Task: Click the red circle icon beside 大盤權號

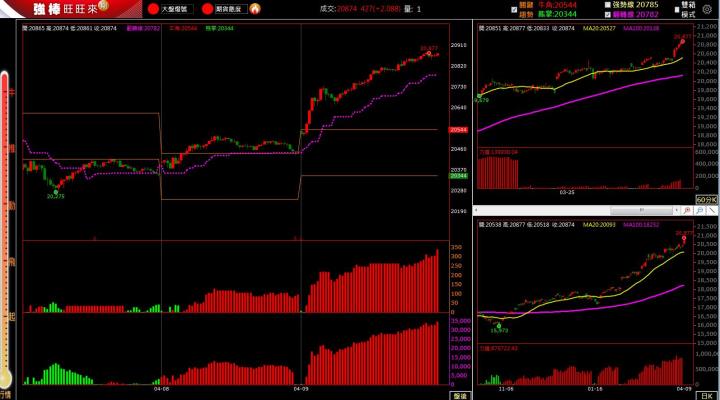Action: pyautogui.click(x=152, y=8)
